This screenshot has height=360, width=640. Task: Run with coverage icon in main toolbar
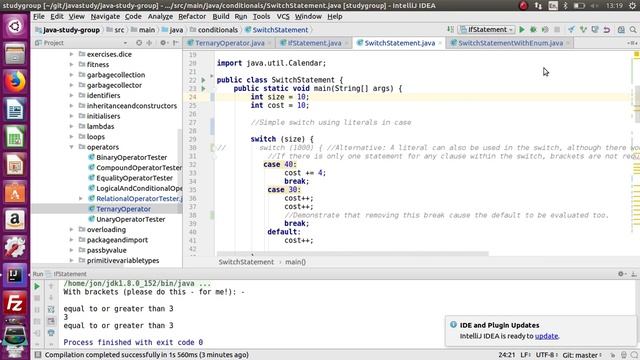click(x=545, y=29)
